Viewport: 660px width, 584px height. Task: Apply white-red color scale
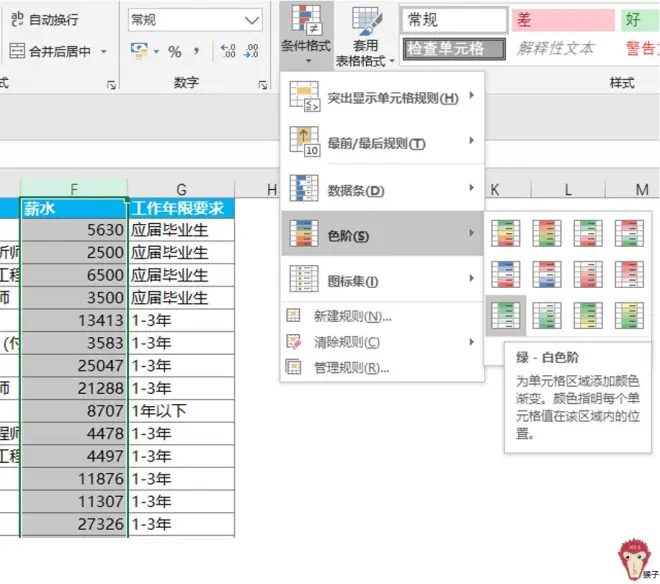pyautogui.click(x=588, y=274)
